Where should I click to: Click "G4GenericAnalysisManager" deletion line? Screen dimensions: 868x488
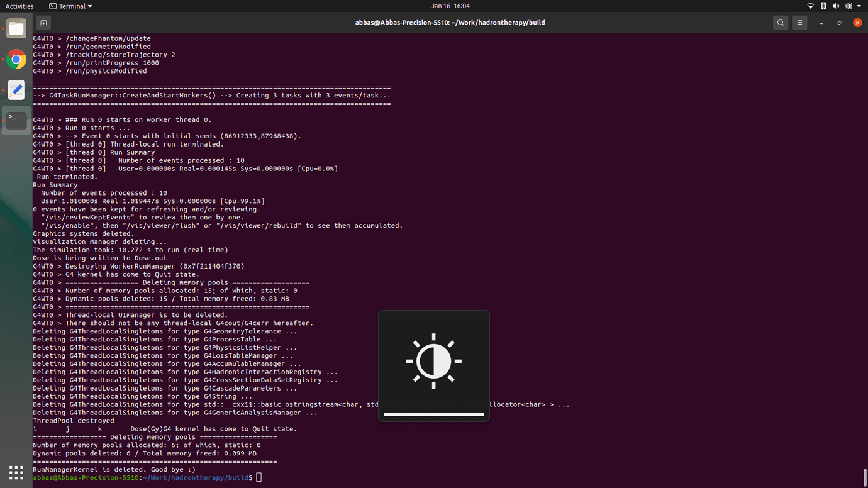click(x=175, y=413)
